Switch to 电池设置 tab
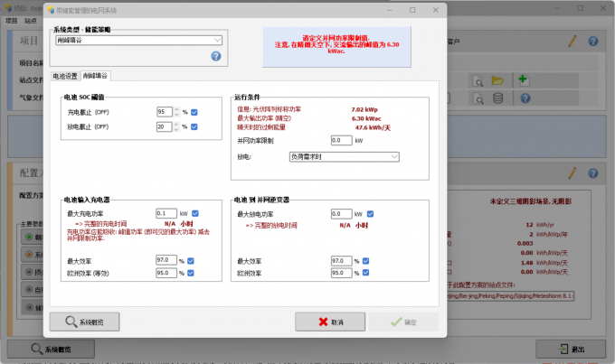 coord(65,76)
